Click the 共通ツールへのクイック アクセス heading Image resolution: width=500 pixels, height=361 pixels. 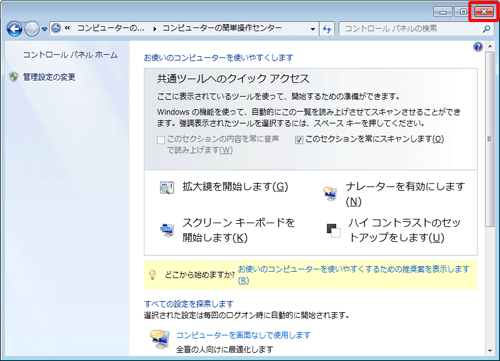233,79
